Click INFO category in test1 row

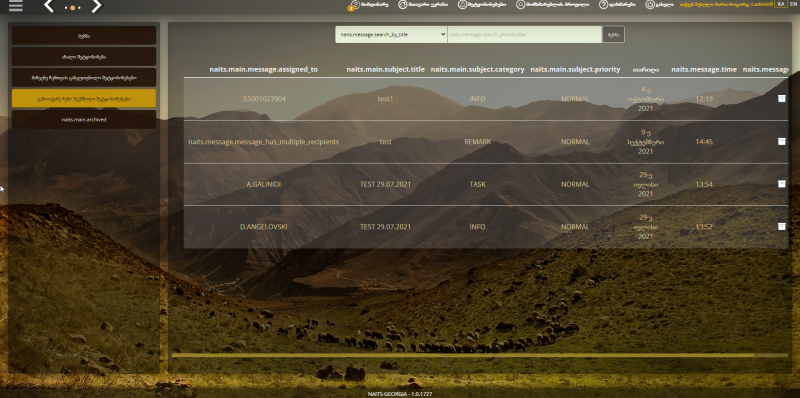478,99
